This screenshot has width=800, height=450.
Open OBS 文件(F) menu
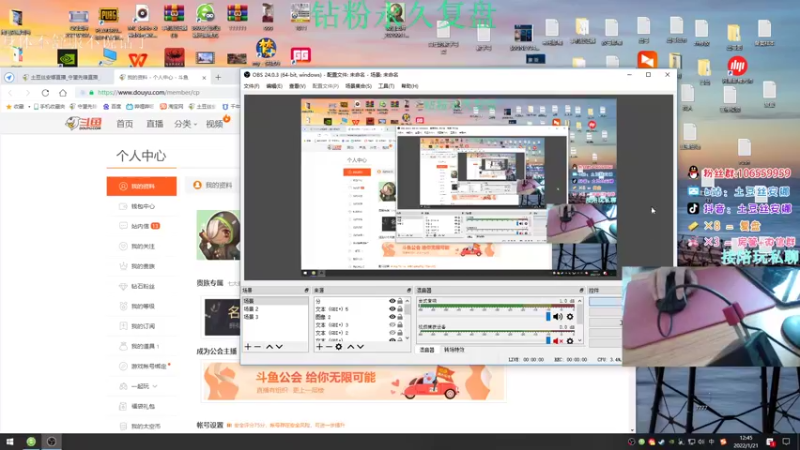[x=251, y=86]
